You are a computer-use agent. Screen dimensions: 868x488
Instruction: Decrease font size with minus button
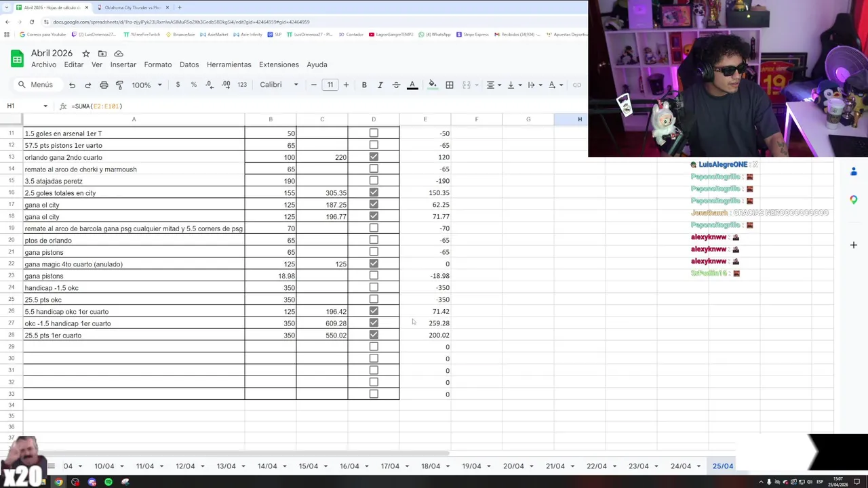(x=313, y=85)
